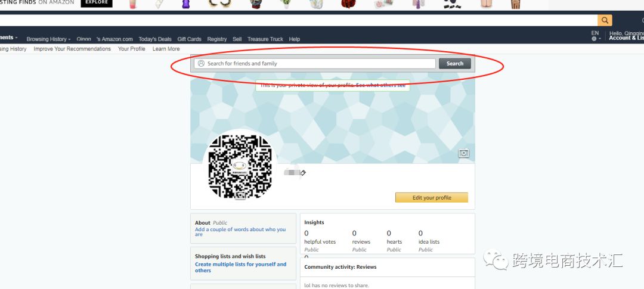This screenshot has width=644, height=289.
Task: Click the About Public heading
Action: [211, 223]
